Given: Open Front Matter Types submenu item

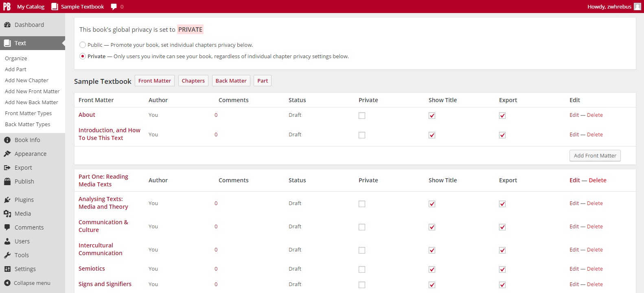Looking at the screenshot, I should [28, 114].
